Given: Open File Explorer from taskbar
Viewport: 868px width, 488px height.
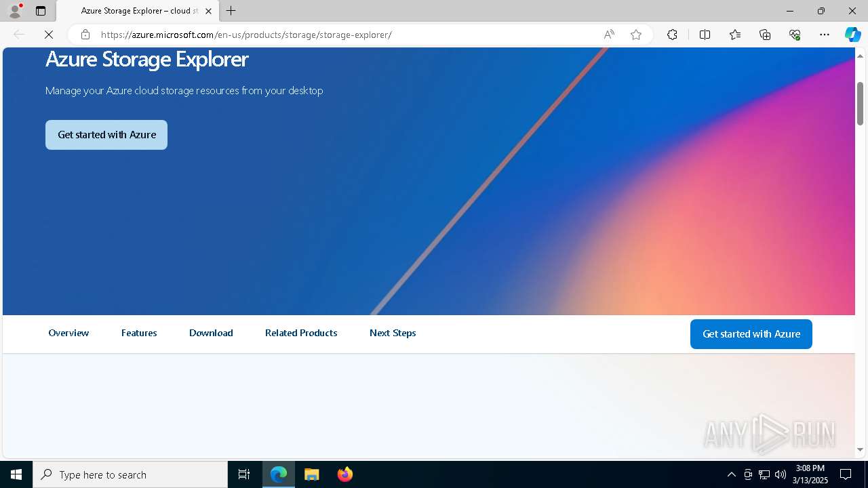Looking at the screenshot, I should (311, 474).
